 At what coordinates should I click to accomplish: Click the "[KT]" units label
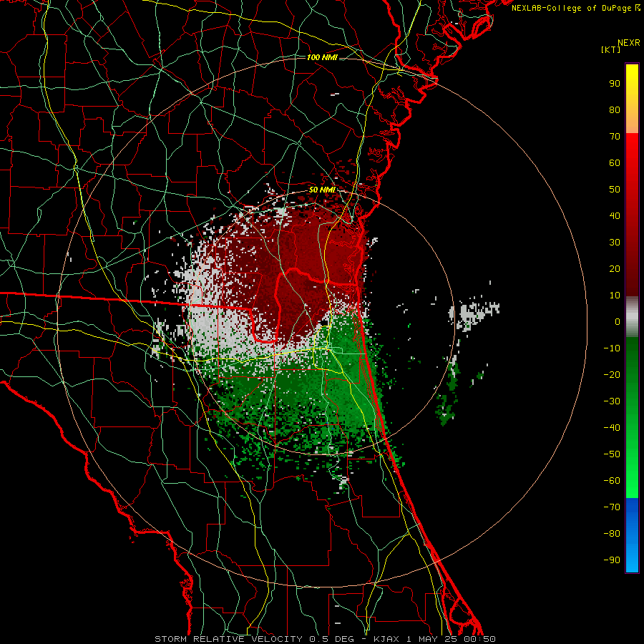pyautogui.click(x=611, y=49)
